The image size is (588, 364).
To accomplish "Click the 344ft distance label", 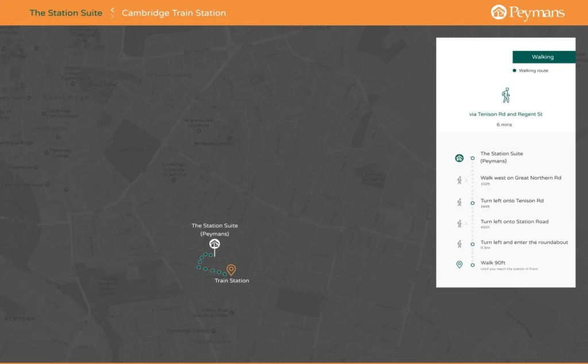I will click(485, 207).
